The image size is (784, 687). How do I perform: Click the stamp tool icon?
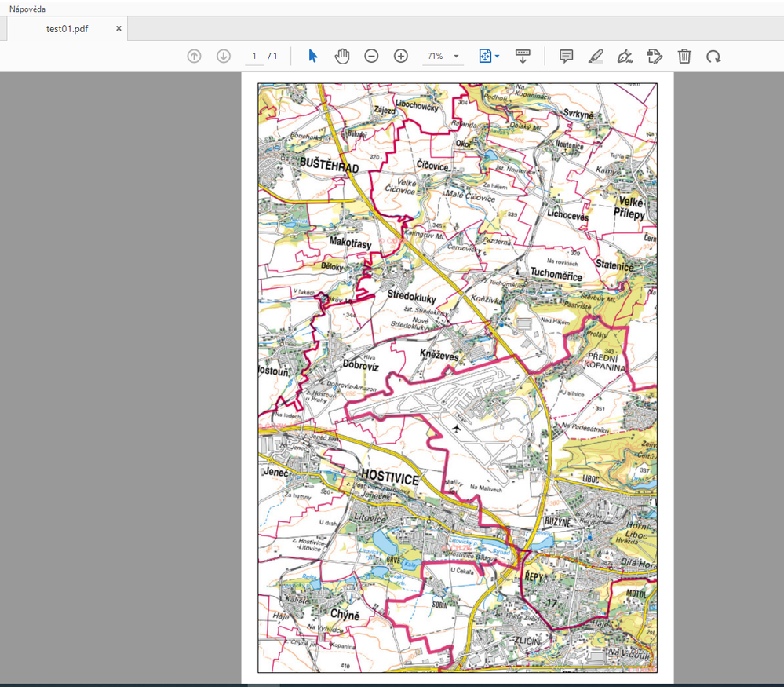pos(655,56)
